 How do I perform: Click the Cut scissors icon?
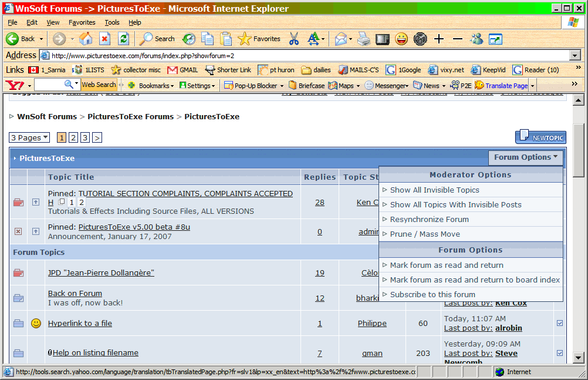294,39
